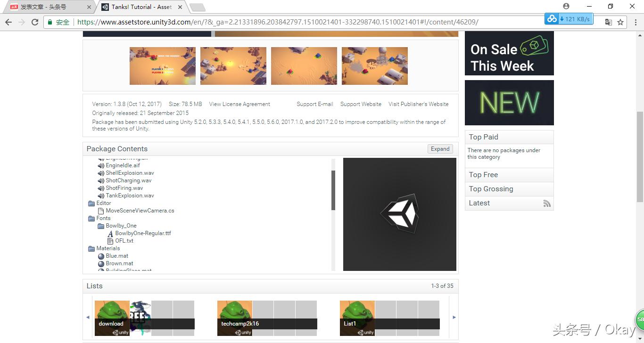This screenshot has width=644, height=343.
Task: Collapse the Fonts folder in Package Contents
Action: click(92, 218)
